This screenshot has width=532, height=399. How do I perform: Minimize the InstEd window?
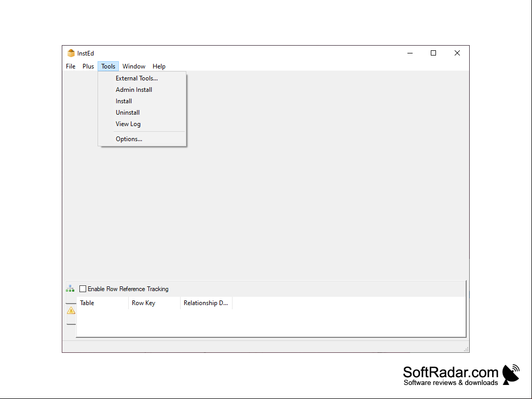[x=410, y=53]
